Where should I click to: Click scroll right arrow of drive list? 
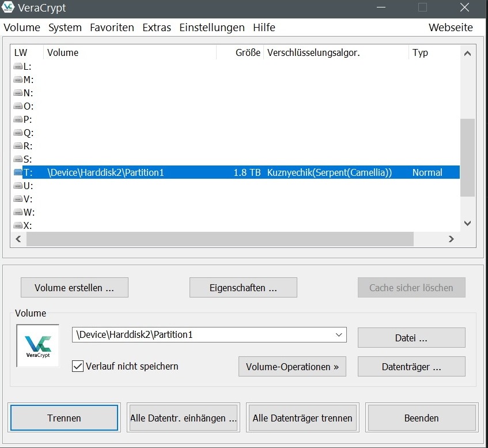[x=451, y=239]
